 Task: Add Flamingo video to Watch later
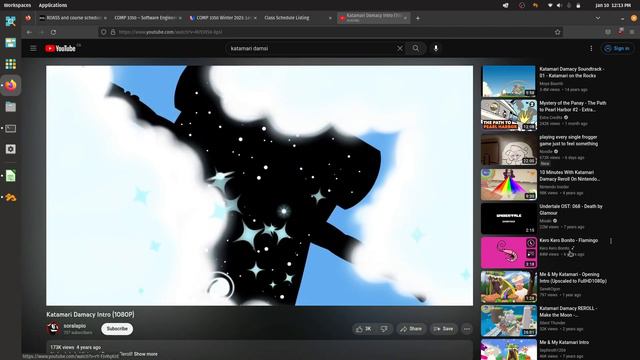pos(531,243)
